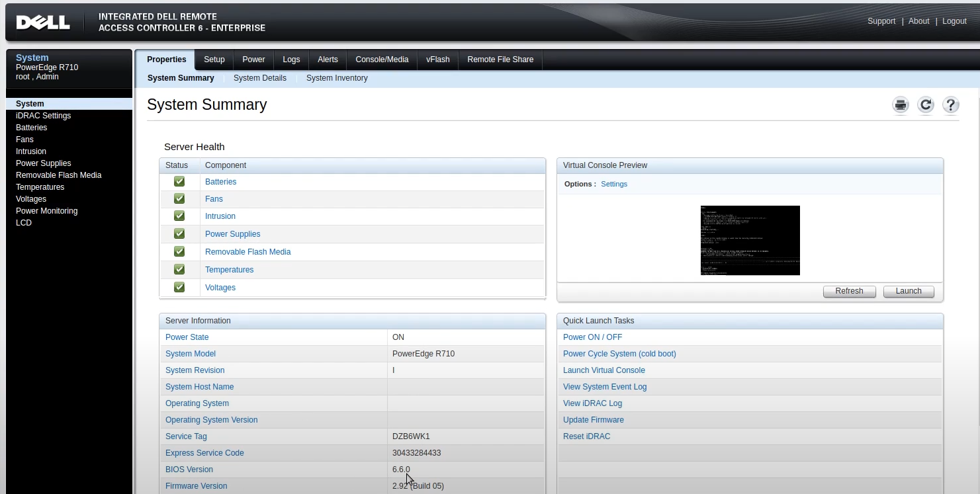Click the Power Supplies link in Server Health

[232, 234]
